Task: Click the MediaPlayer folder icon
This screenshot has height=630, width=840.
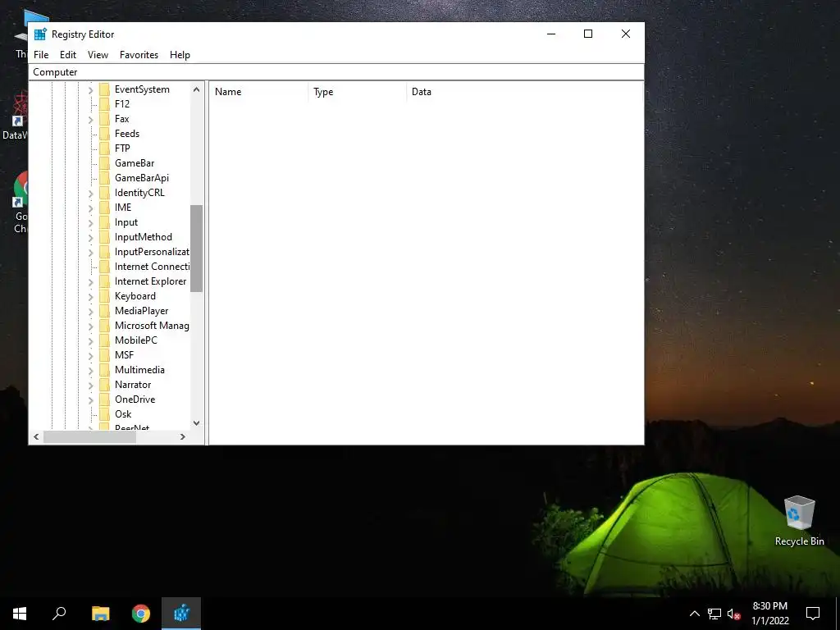Action: tap(104, 311)
